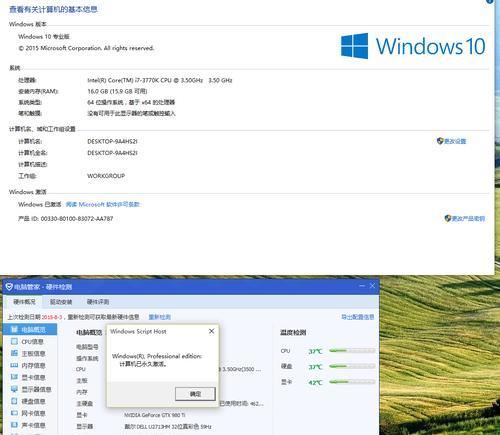
Task: Click the 电脑管家 shield logo in title bar
Action: point(9,287)
